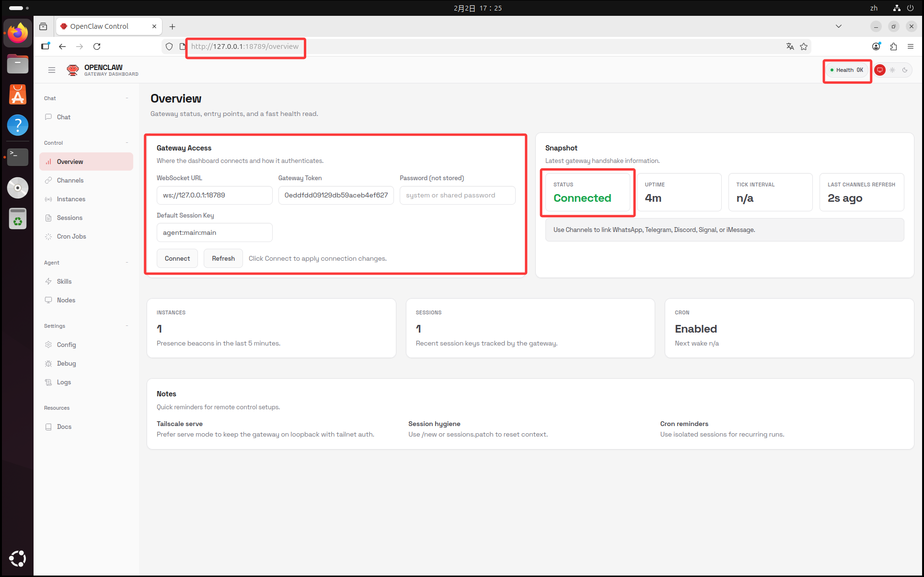The width and height of the screenshot is (924, 577).
Task: Toggle the sidebar hamburger menu
Action: point(52,70)
